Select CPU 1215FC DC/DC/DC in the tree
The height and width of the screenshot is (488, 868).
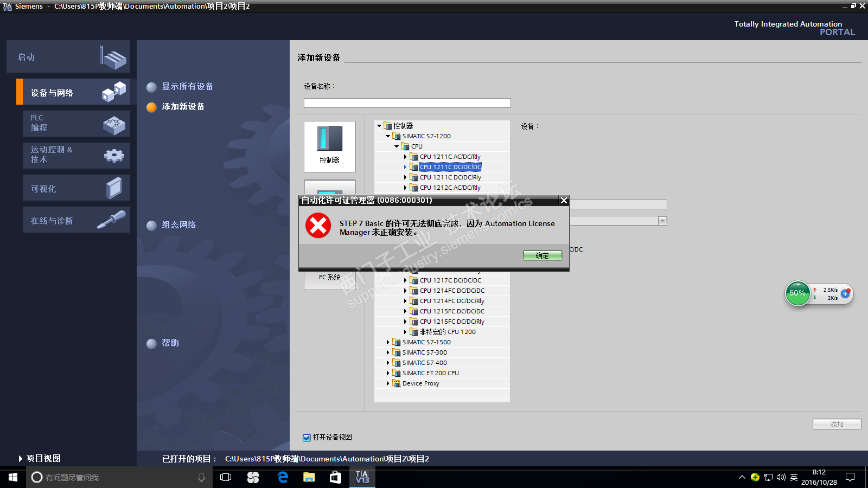point(452,311)
